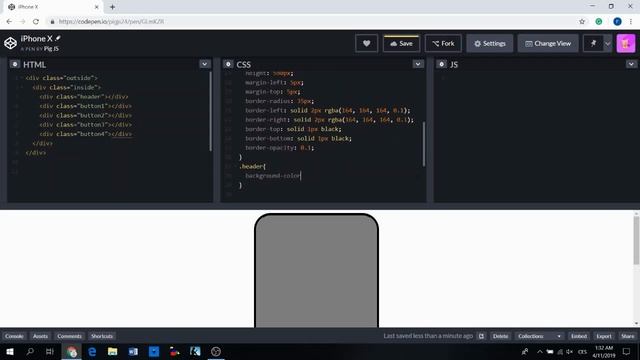Open the blue envelope app on taskbar
The image size is (640, 360).
[154, 351]
